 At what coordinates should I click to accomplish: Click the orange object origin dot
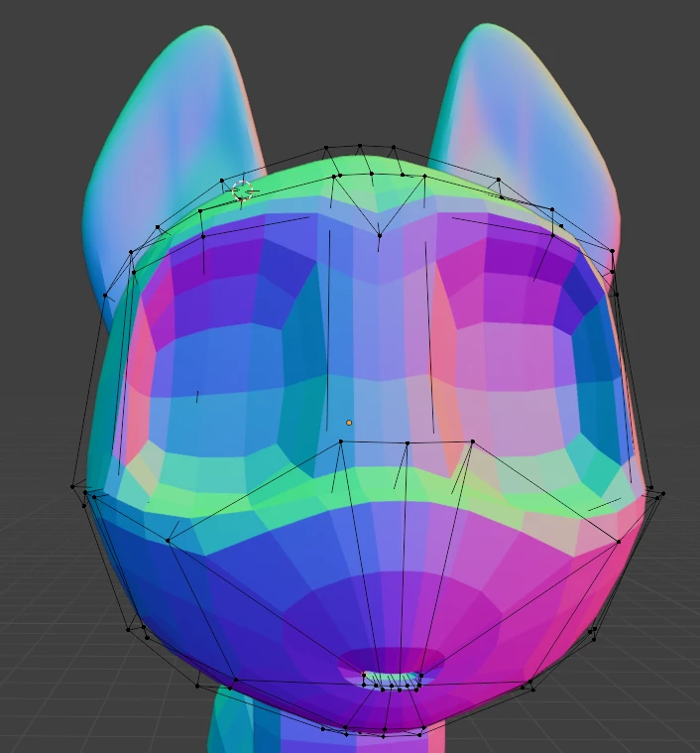point(349,423)
